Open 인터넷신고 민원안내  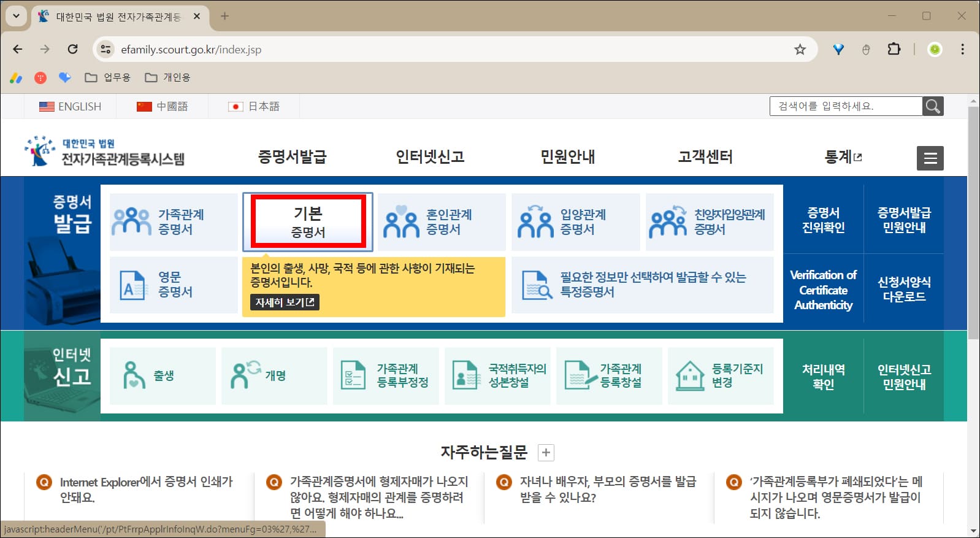click(904, 377)
